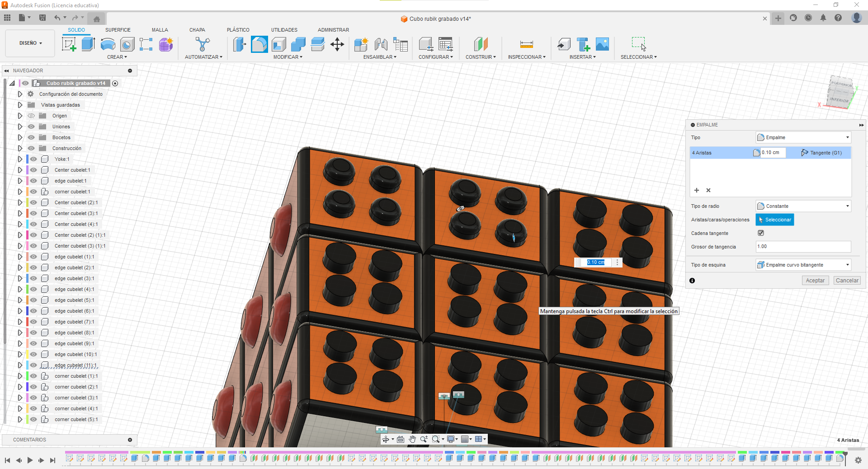
Task: Choose the Create Form purple icon
Action: point(165,44)
